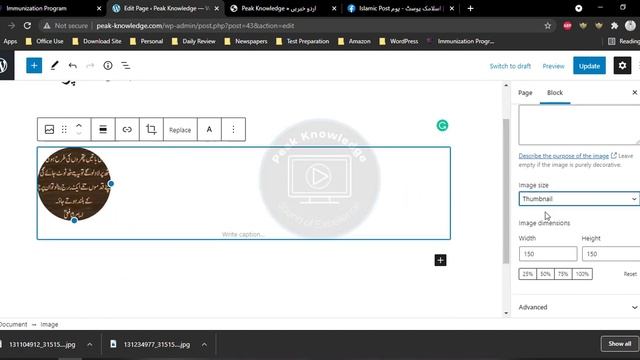Change the image block alignment
This screenshot has width=640, height=360.
coord(103,129)
